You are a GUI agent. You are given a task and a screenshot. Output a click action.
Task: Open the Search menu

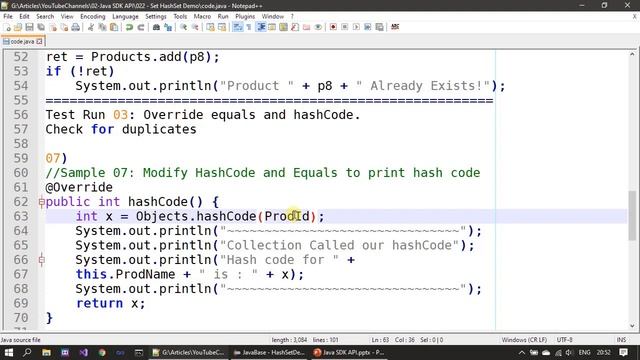click(x=45, y=16)
